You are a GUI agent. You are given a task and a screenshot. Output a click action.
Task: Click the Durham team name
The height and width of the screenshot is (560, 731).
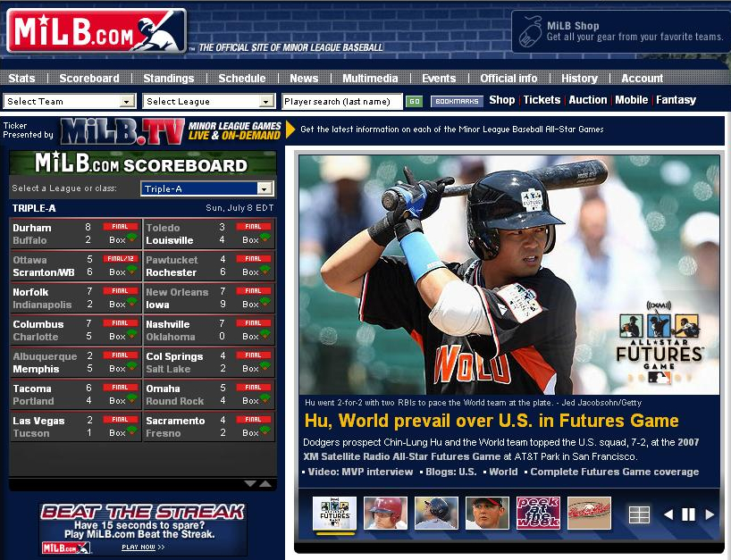pyautogui.click(x=32, y=228)
